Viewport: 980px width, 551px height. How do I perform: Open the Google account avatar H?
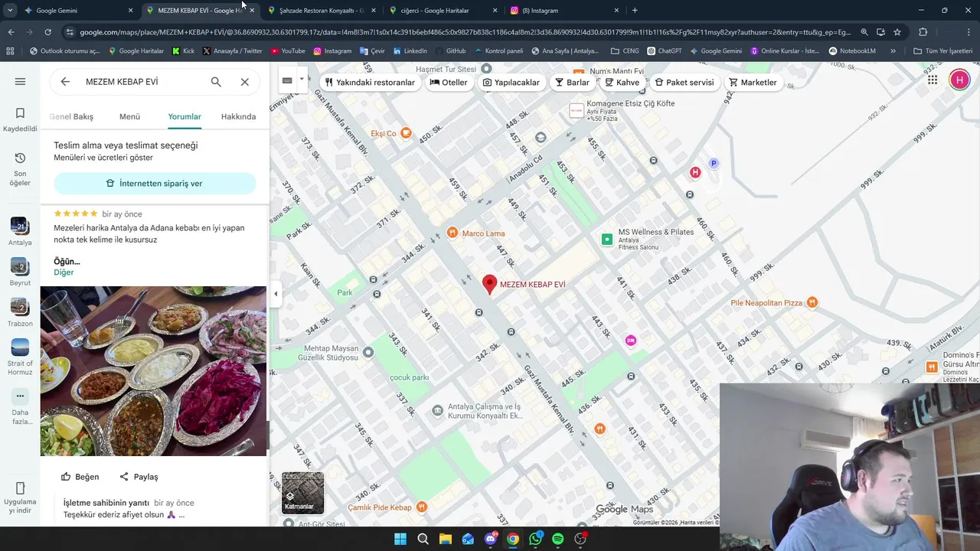tap(959, 80)
